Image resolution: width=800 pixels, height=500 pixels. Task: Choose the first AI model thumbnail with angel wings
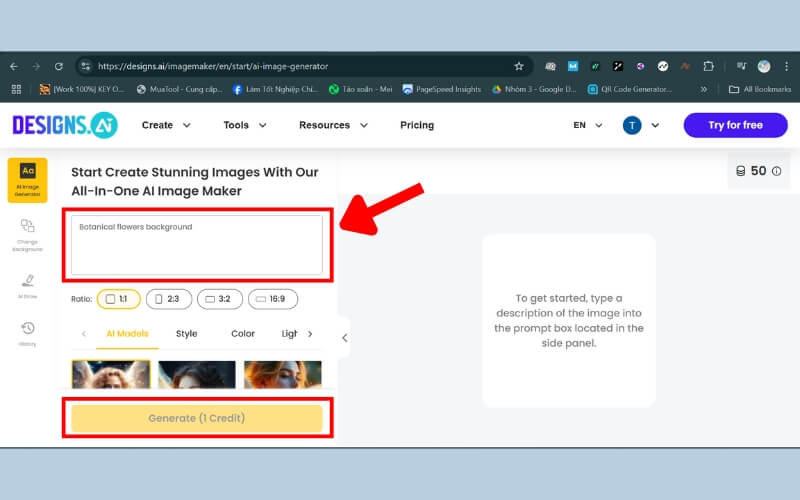(111, 374)
